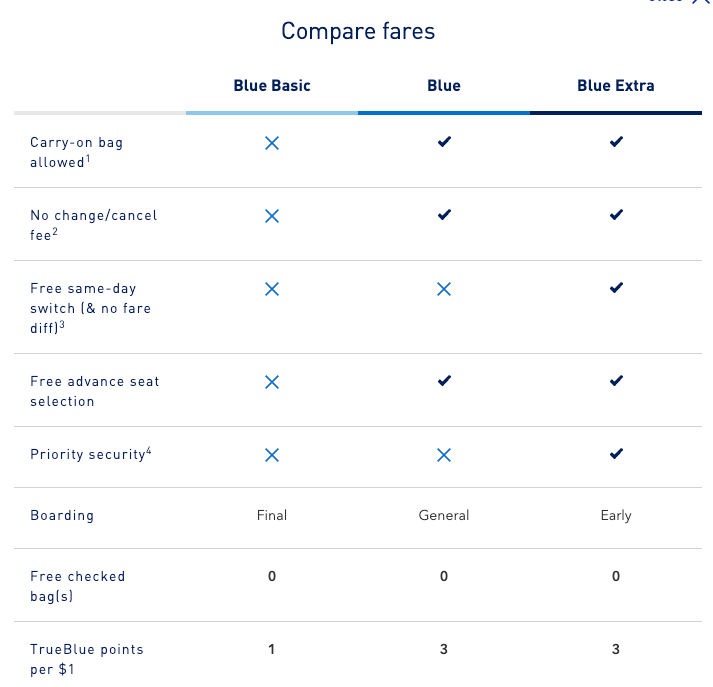Select the Blue fare column header
This screenshot has width=713, height=687.
[x=444, y=85]
